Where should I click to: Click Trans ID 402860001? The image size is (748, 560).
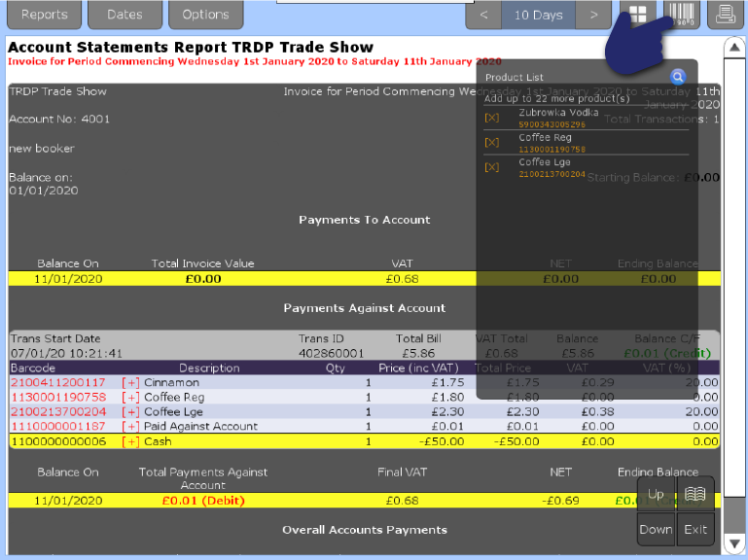click(331, 354)
